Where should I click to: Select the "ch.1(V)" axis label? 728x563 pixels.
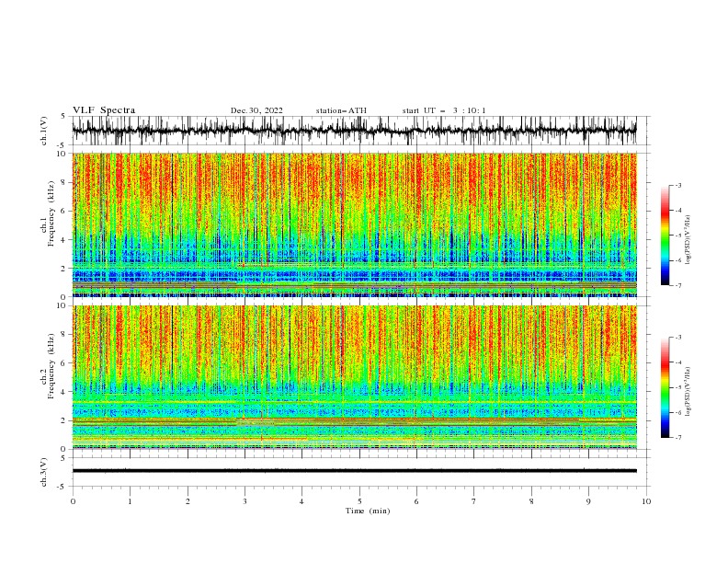[x=44, y=131]
